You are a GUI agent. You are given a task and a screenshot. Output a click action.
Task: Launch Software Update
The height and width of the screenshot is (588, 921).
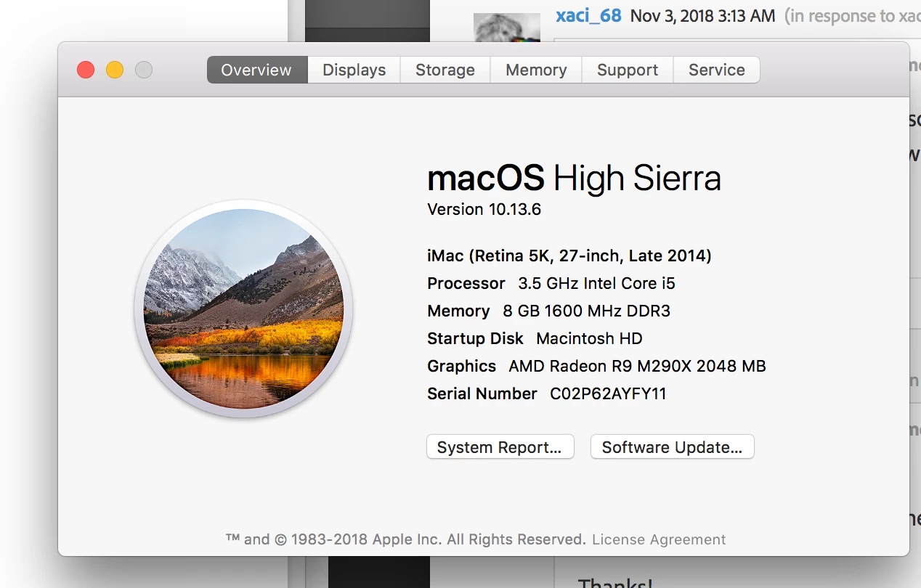673,447
